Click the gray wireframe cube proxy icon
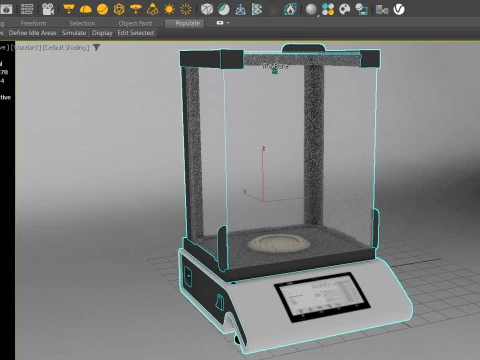The image size is (480, 360). pos(207,9)
